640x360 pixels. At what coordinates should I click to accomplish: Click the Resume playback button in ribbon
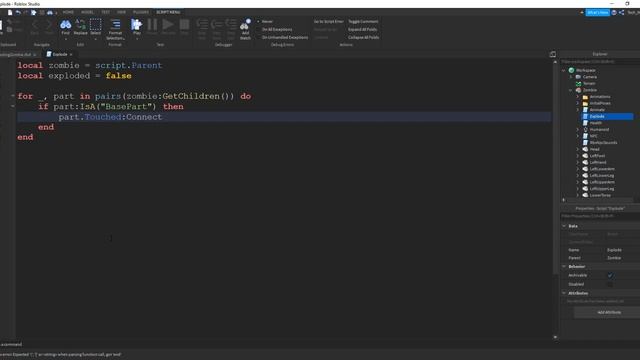pyautogui.click(x=168, y=24)
